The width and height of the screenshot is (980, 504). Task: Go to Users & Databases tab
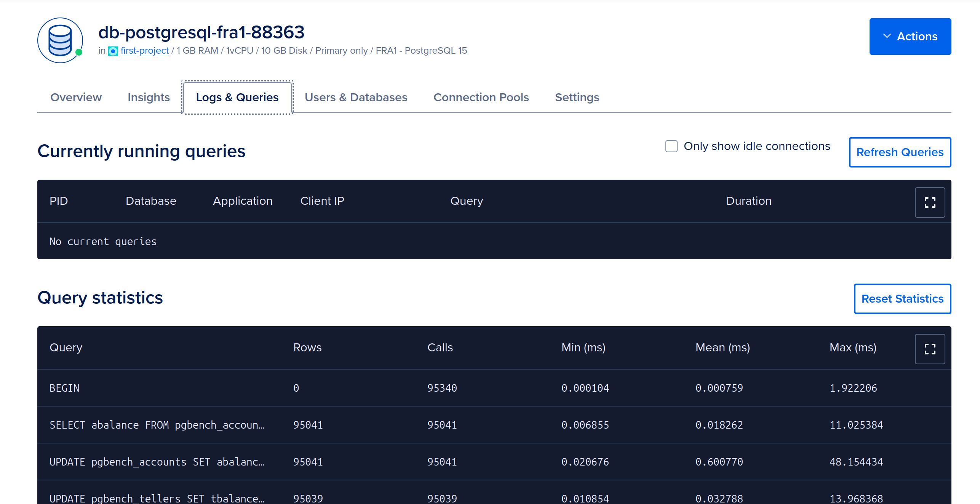[356, 97]
